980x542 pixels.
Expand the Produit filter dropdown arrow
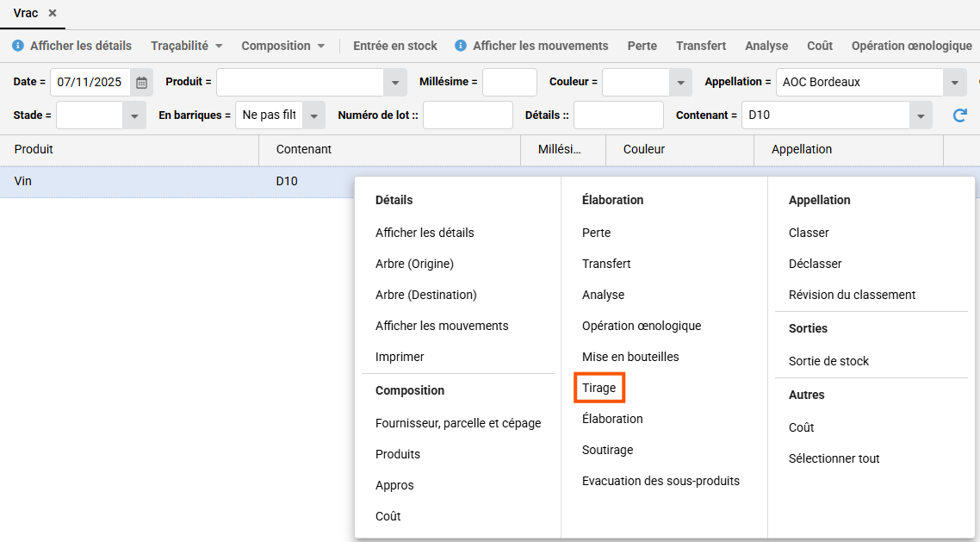point(395,83)
